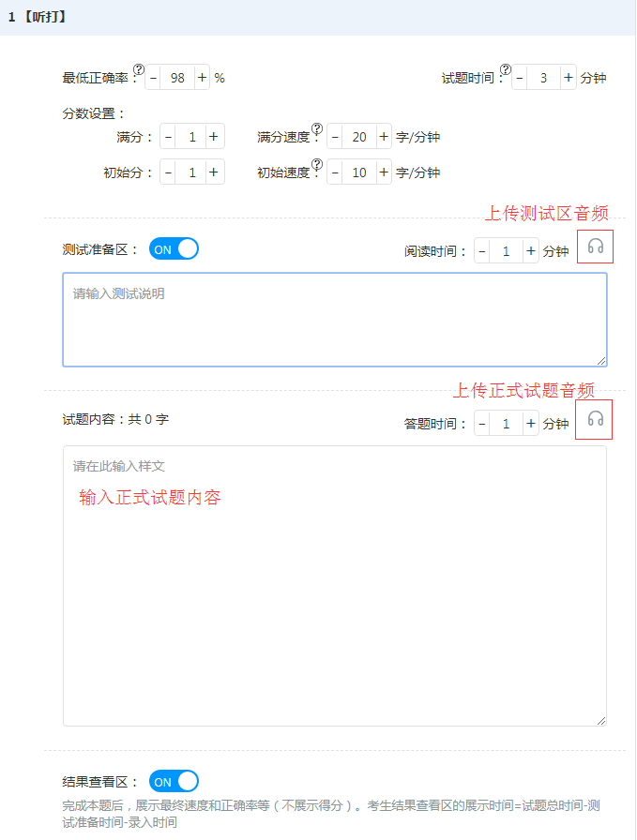Increase 初始速度 with plus button

pyautogui.click(x=384, y=172)
